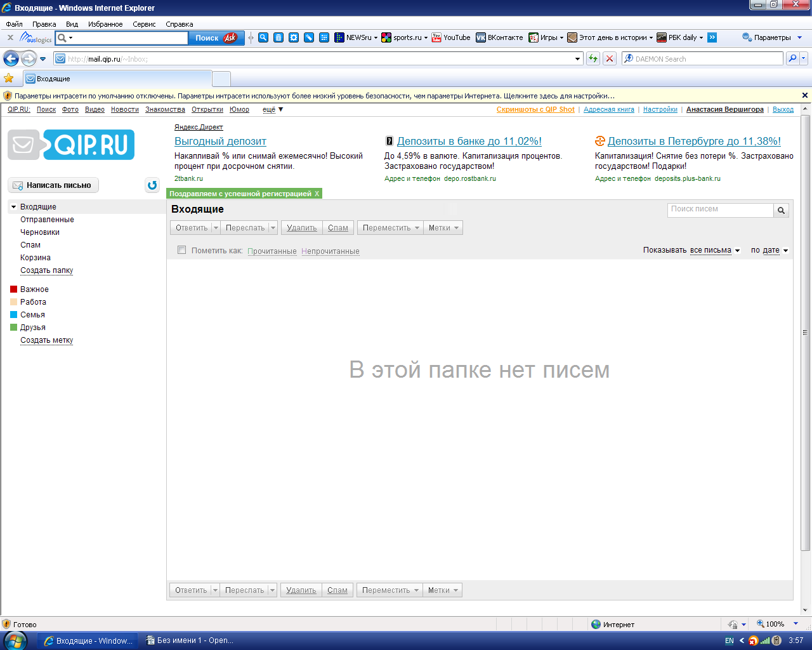Open the address bar history dropdown arrow
The width and height of the screenshot is (812, 650).
click(x=577, y=59)
